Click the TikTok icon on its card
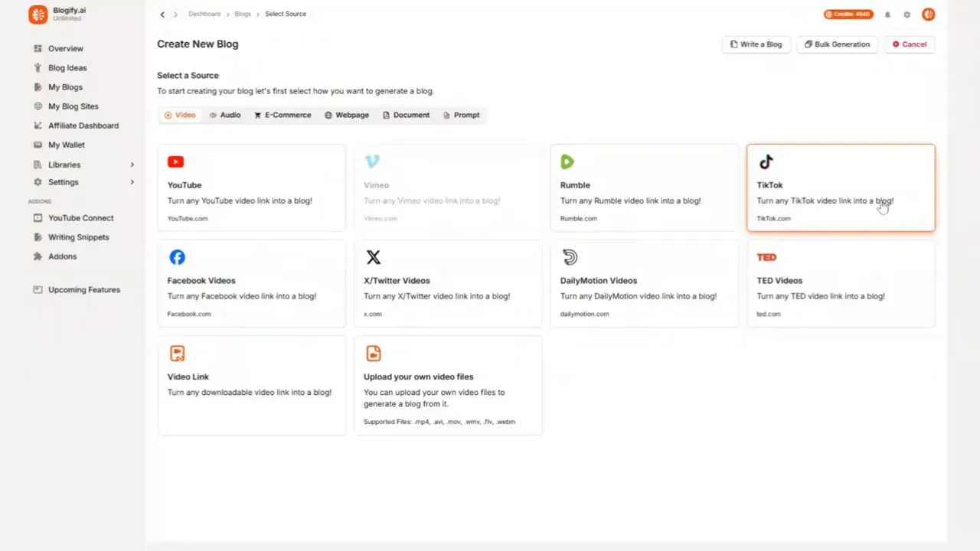Viewport: 980px width, 551px height. [x=766, y=161]
